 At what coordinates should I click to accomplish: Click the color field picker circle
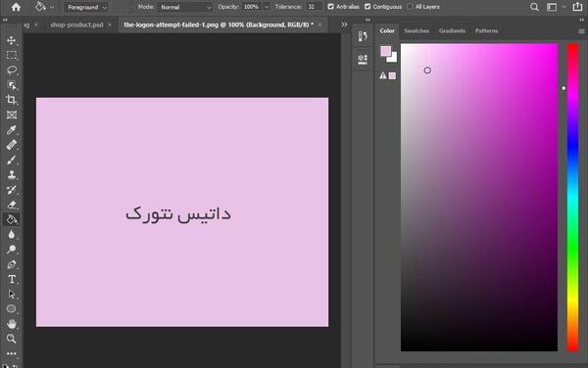(427, 70)
